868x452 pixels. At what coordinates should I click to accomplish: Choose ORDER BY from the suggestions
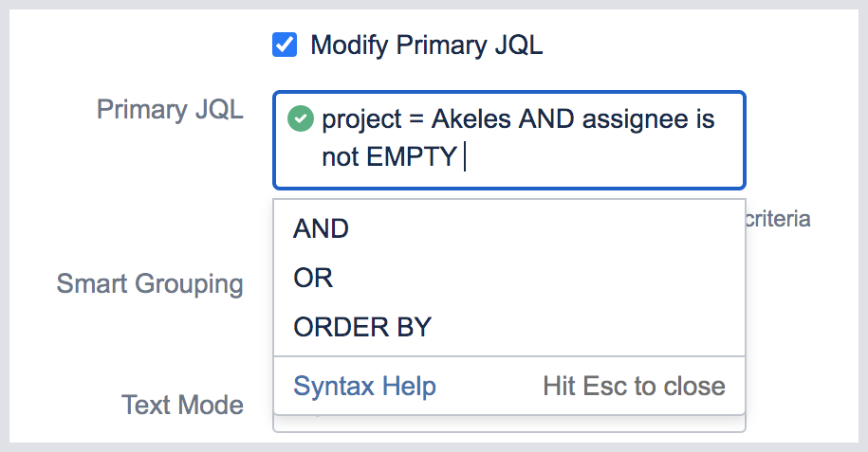pyautogui.click(x=362, y=328)
